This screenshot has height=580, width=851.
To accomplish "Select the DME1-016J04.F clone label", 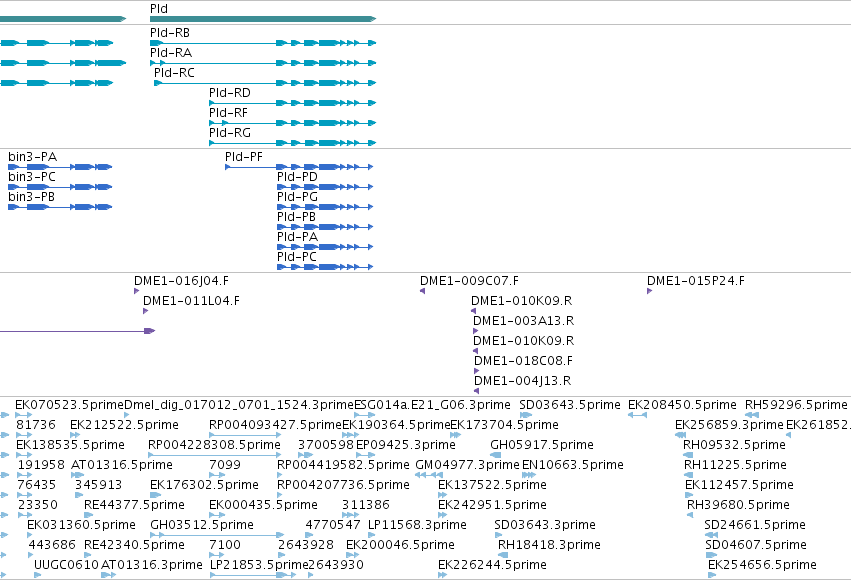I will [x=181, y=281].
